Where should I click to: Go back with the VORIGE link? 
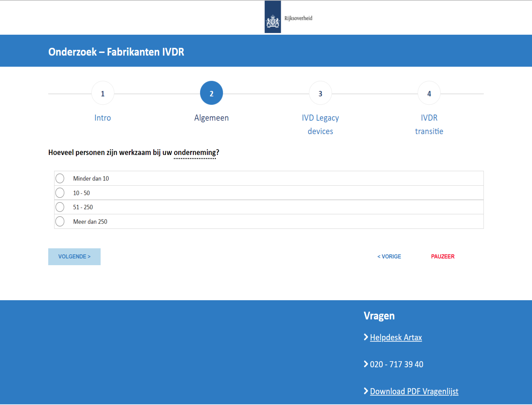(389, 257)
